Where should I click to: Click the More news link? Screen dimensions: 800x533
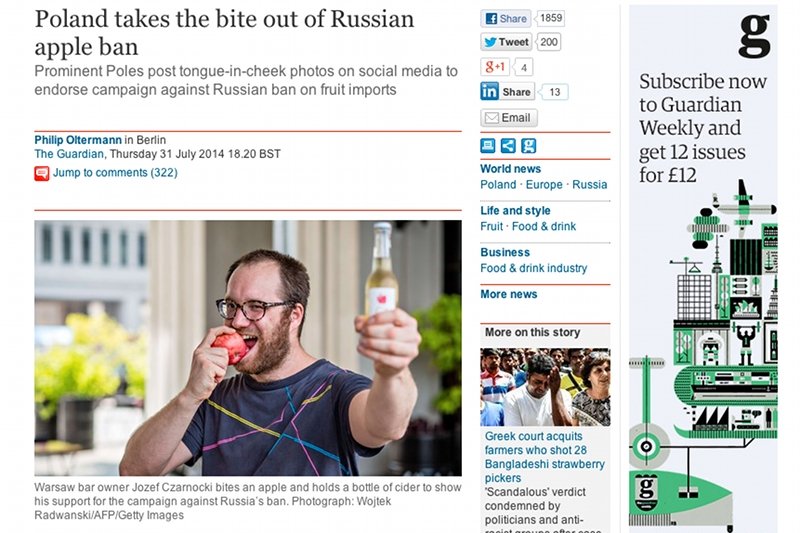[509, 294]
